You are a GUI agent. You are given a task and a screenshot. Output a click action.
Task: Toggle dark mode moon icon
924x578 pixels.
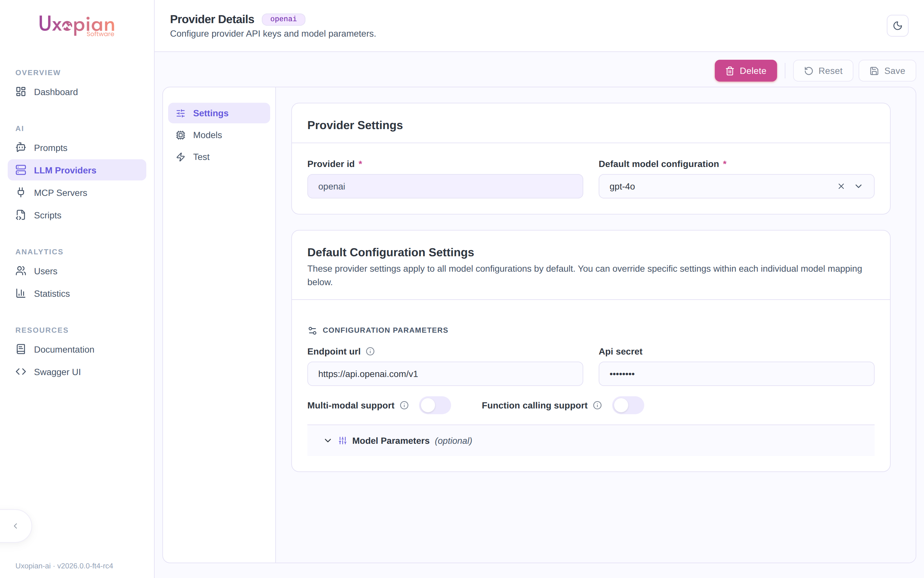[897, 26]
